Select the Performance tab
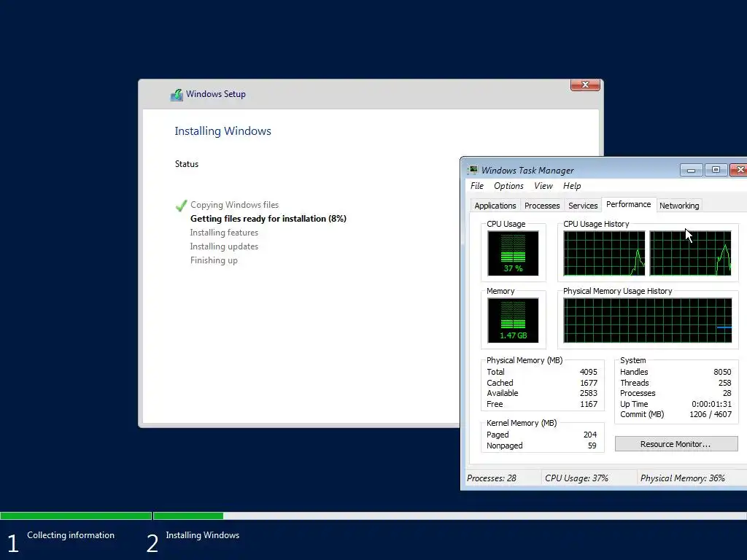747x560 pixels. [628, 204]
